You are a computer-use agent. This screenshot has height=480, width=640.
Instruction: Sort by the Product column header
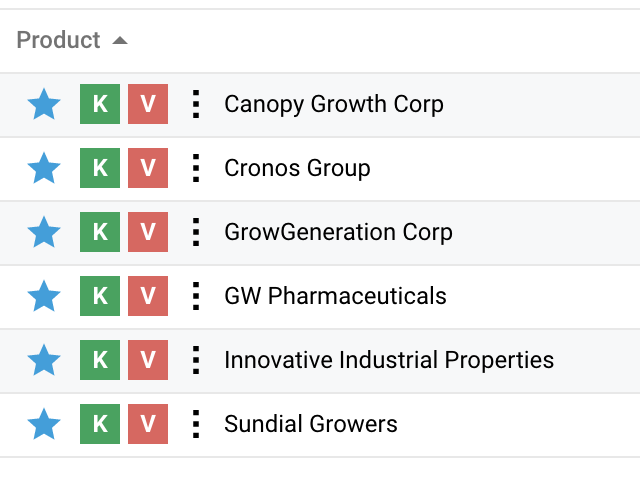pyautogui.click(x=59, y=40)
